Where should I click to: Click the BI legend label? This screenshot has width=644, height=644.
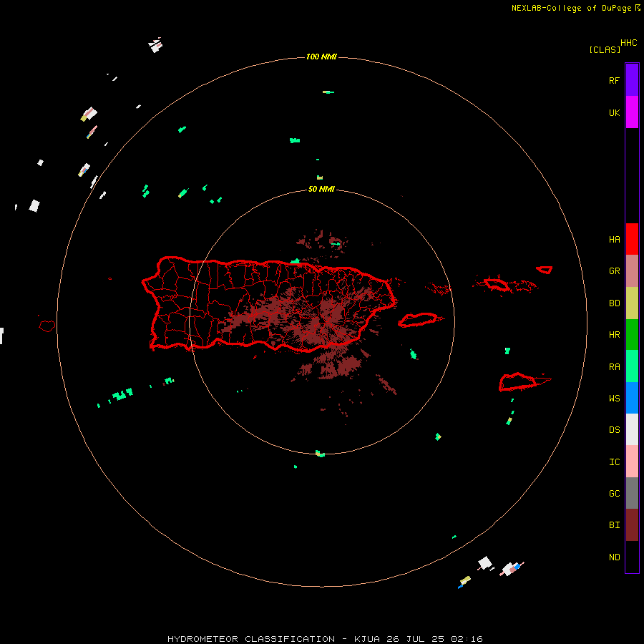pos(614,525)
